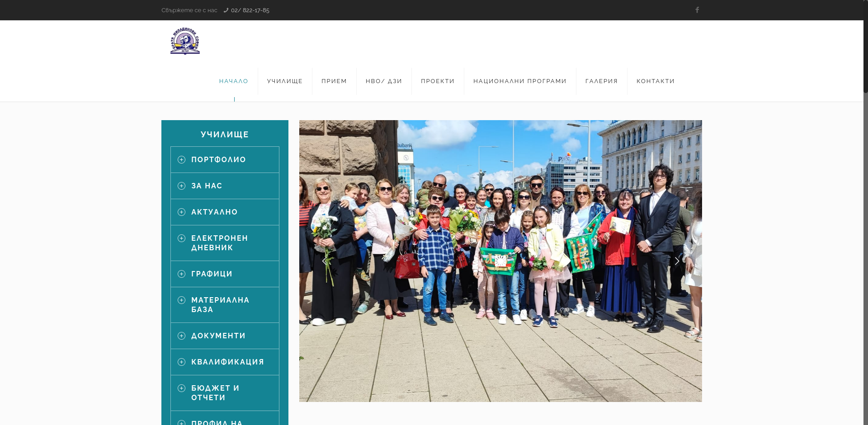Click plus icon beside ЕЛЕКТРОНЕН ДНЕВНИК

point(182,238)
